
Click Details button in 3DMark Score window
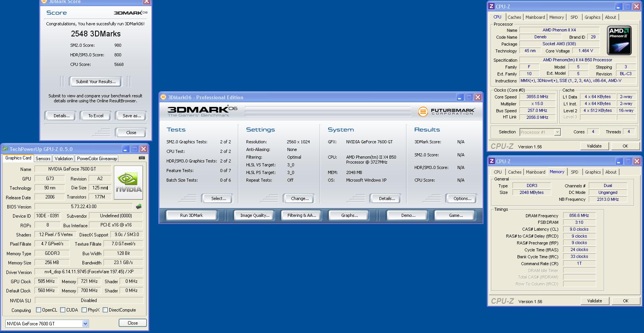[x=61, y=116]
